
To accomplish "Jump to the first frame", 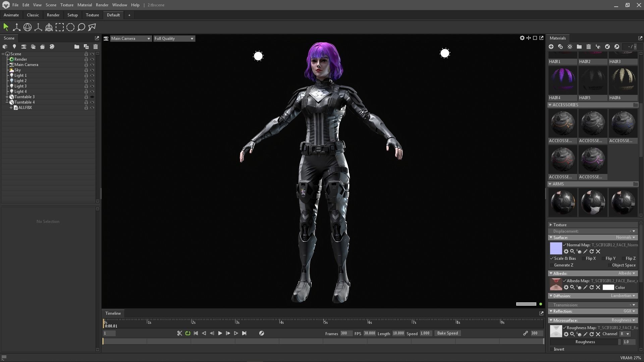I will coord(196,333).
